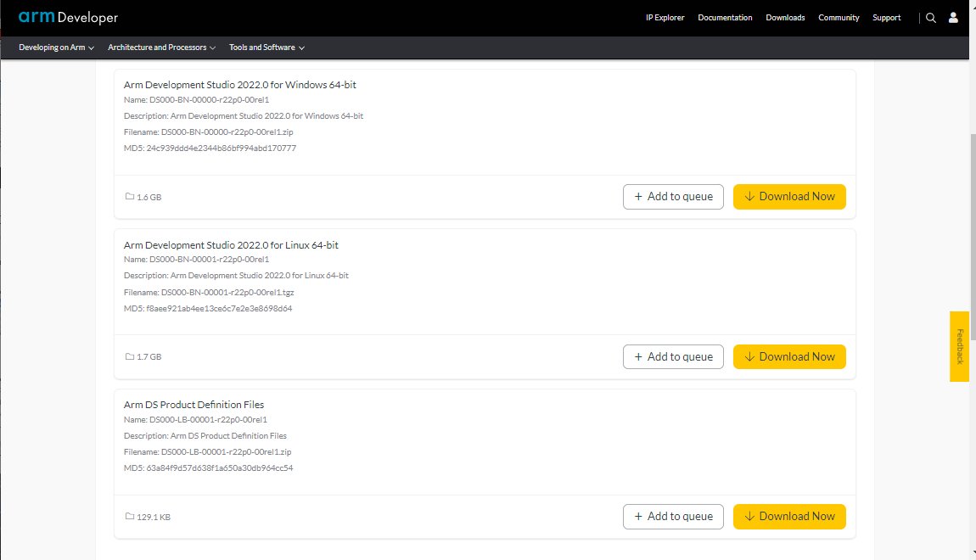976x560 pixels.
Task: Click name 'DS000-BN-00000-r22p0-00rel1'
Action: click(209, 99)
